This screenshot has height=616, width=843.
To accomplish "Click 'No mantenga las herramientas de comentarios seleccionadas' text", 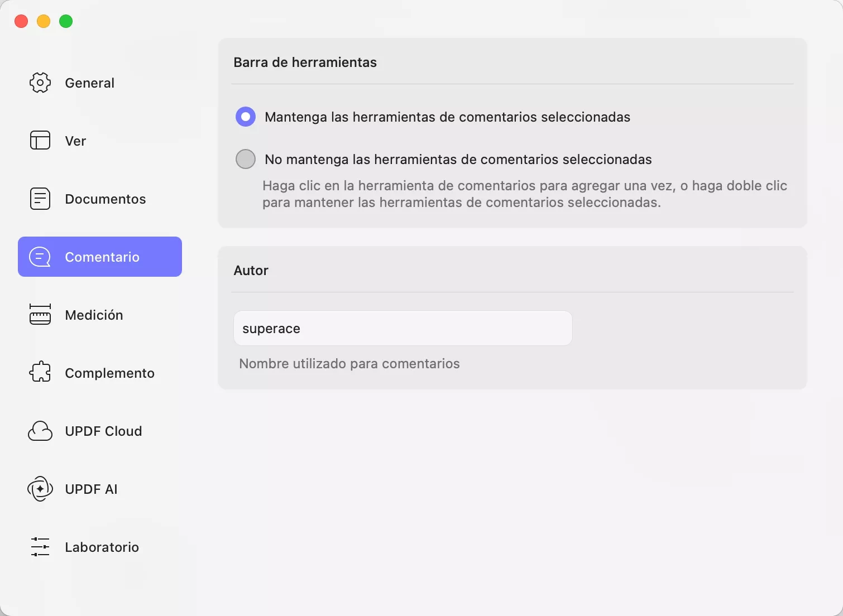I will [x=458, y=160].
